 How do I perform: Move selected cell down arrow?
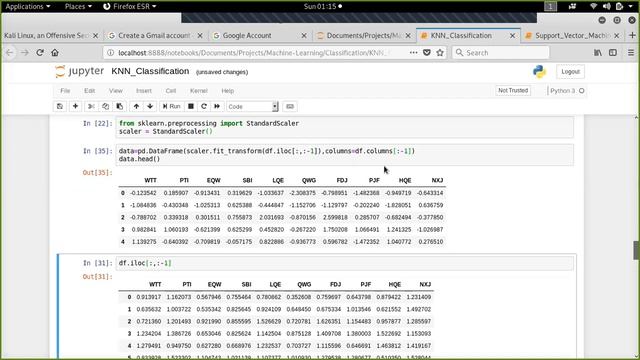(150, 107)
